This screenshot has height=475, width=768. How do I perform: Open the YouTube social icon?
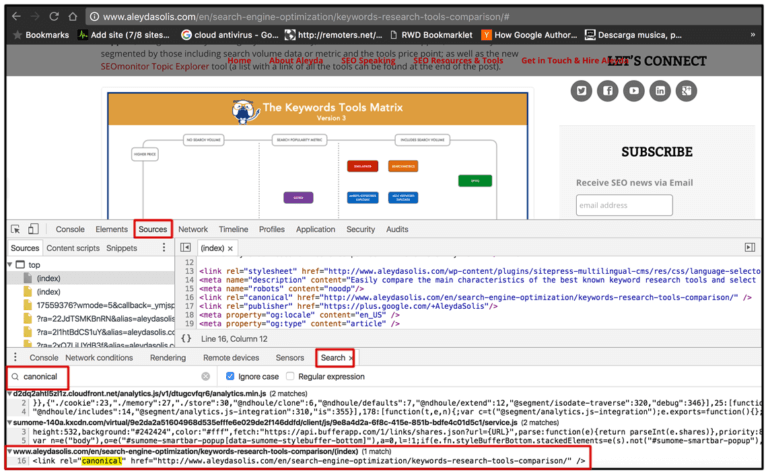coord(634,91)
